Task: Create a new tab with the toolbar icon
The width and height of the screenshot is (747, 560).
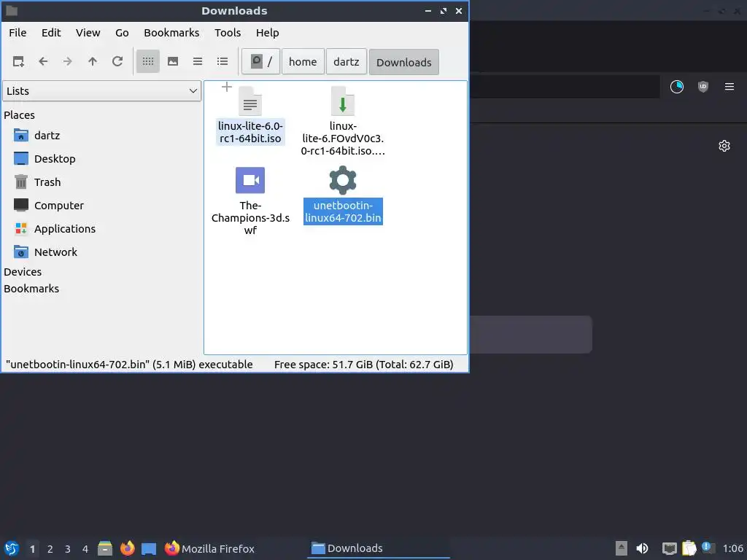Action: point(18,61)
